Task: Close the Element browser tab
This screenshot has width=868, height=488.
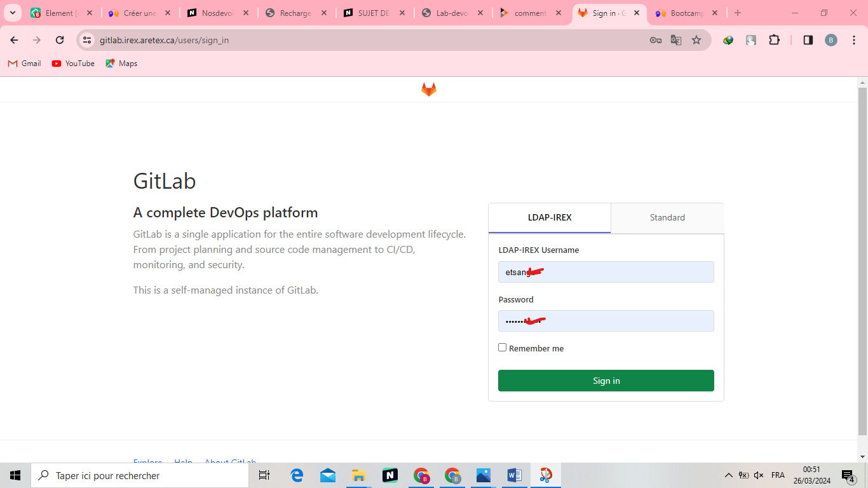Action: [90, 13]
